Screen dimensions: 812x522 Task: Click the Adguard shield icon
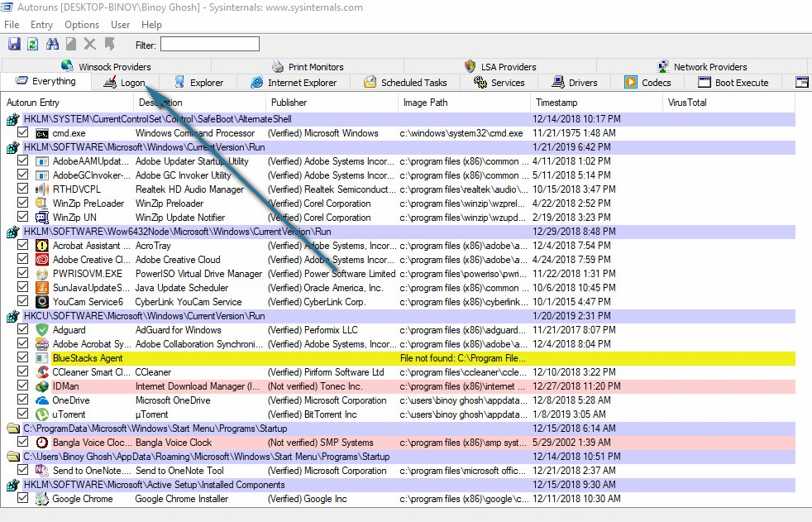[42, 330]
